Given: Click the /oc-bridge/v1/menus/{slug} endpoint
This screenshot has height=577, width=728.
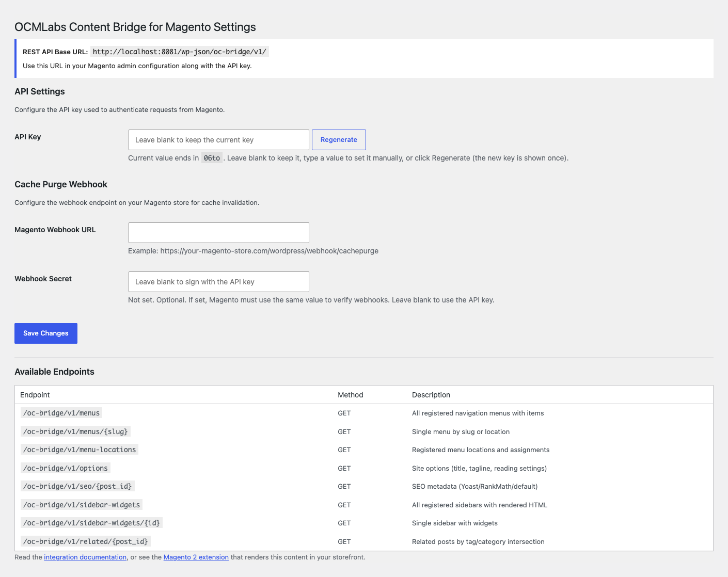Looking at the screenshot, I should click(75, 431).
